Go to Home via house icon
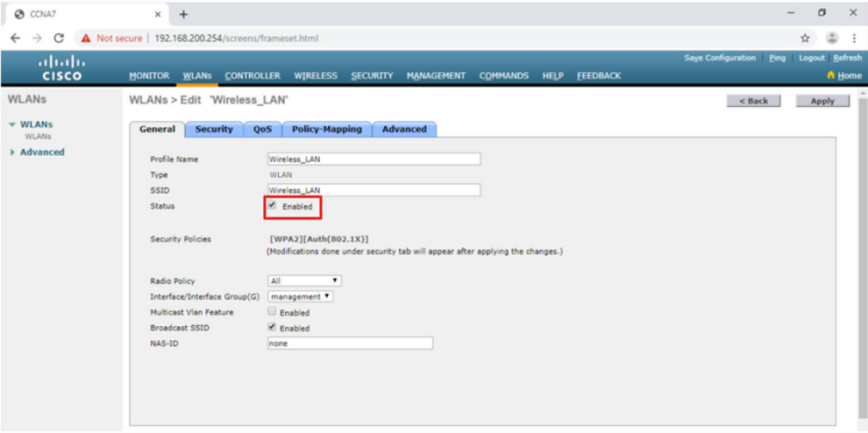 pos(830,76)
